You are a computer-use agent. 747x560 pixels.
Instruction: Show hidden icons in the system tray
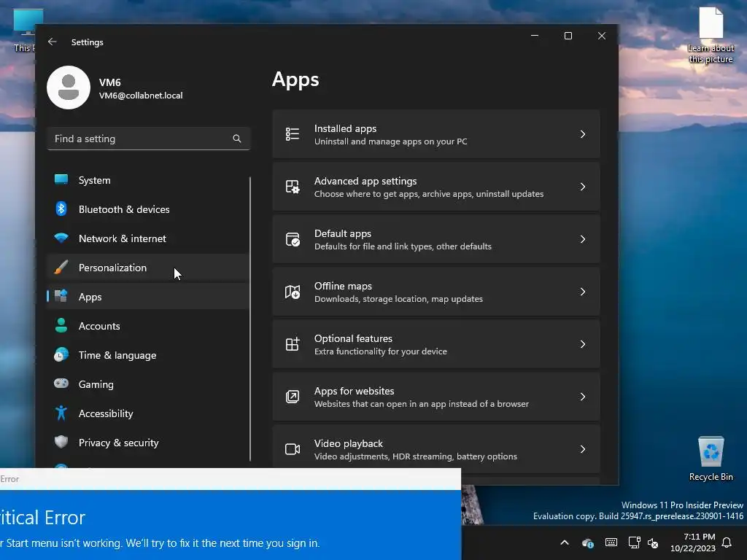coord(565,542)
